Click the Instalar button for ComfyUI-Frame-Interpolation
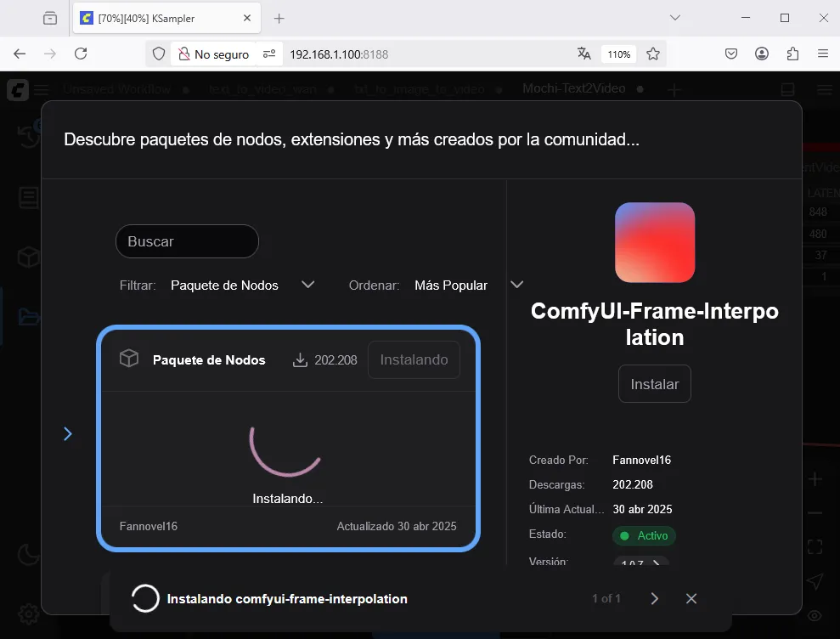 tap(655, 384)
